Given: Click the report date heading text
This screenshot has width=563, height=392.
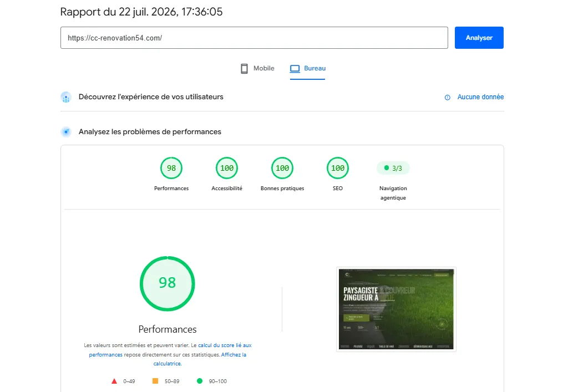Looking at the screenshot, I should (x=141, y=12).
